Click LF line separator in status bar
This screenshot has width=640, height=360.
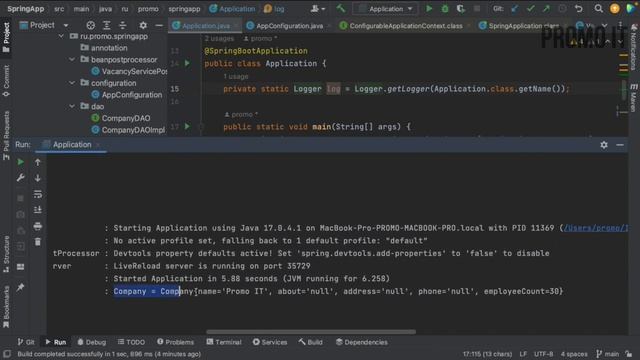pos(523,354)
